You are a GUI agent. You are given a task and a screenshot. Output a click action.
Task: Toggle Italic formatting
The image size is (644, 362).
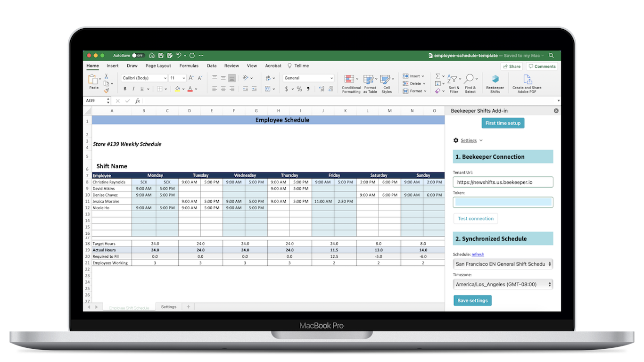pyautogui.click(x=133, y=89)
